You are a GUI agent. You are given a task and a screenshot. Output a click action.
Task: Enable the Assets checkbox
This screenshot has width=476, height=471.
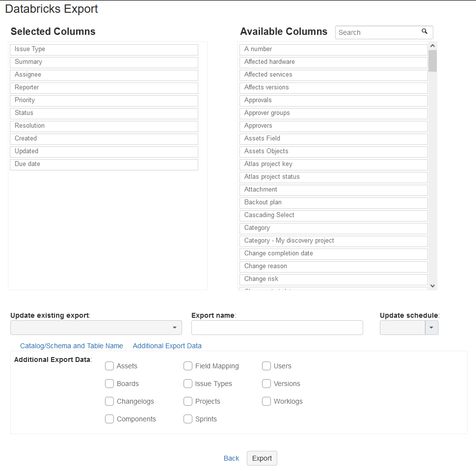point(109,366)
